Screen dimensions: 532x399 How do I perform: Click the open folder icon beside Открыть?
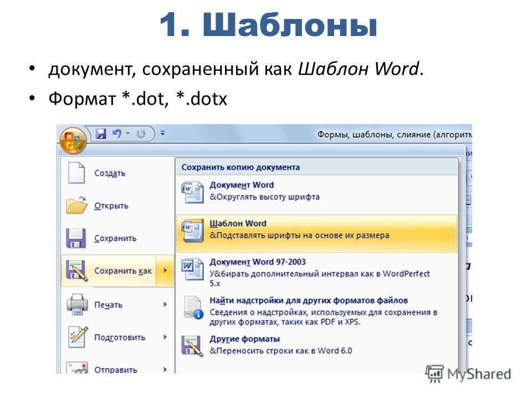[x=76, y=205]
